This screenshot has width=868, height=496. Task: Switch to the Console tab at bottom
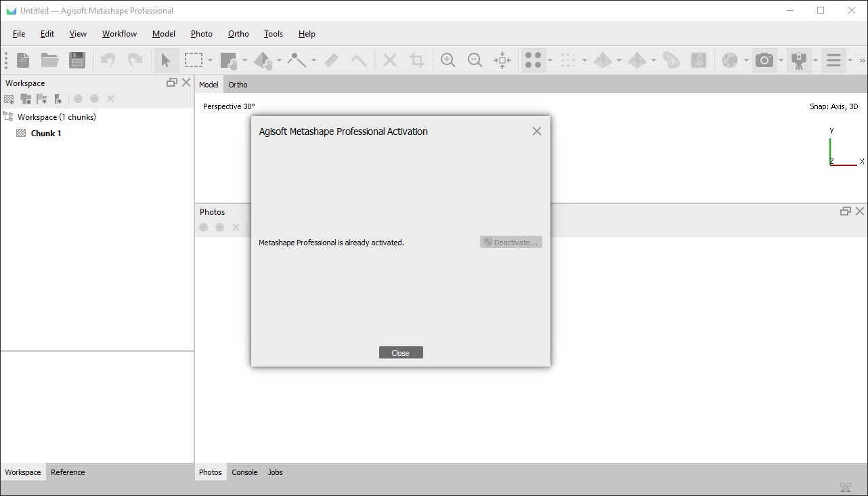244,472
